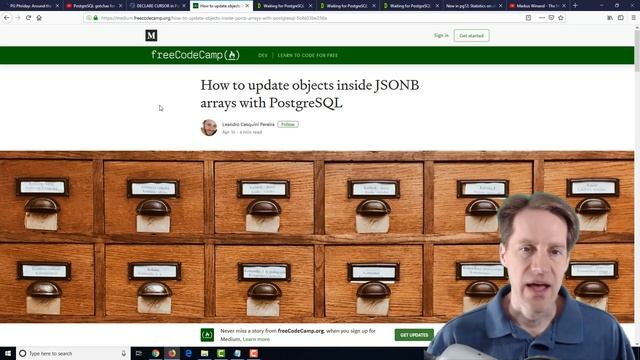640x360 pixels.
Task: Click the microphone icon in taskbar search
Action: (124, 353)
